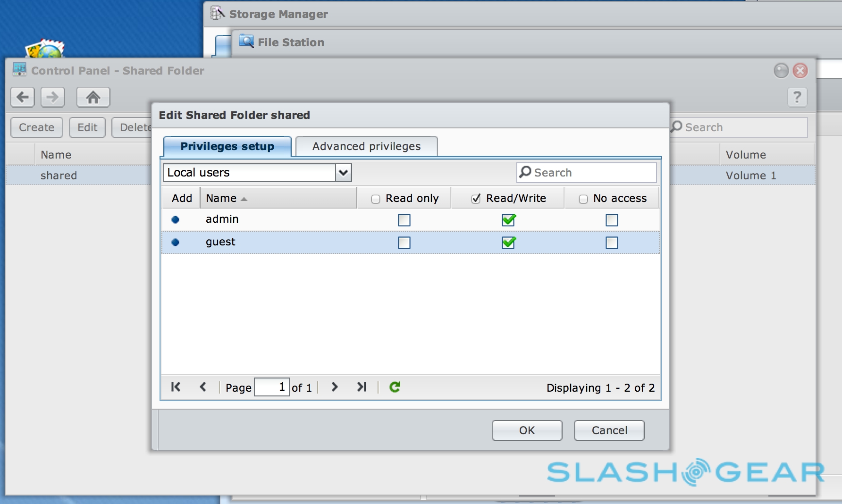The width and height of the screenshot is (842, 504).
Task: Click Storage Manager window icon
Action: (x=217, y=13)
